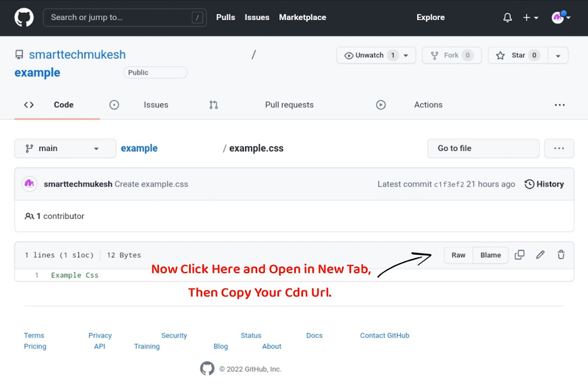Open the Blog footer link
Screen dimensions: 588x390
(x=220, y=346)
